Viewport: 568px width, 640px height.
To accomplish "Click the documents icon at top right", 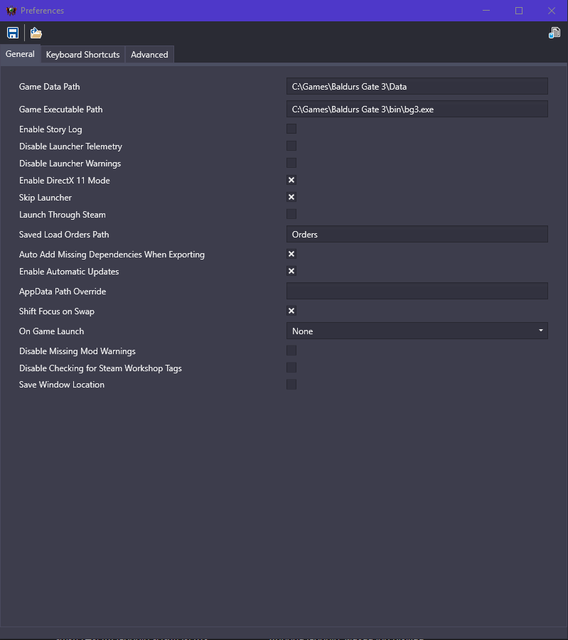I will 554,33.
